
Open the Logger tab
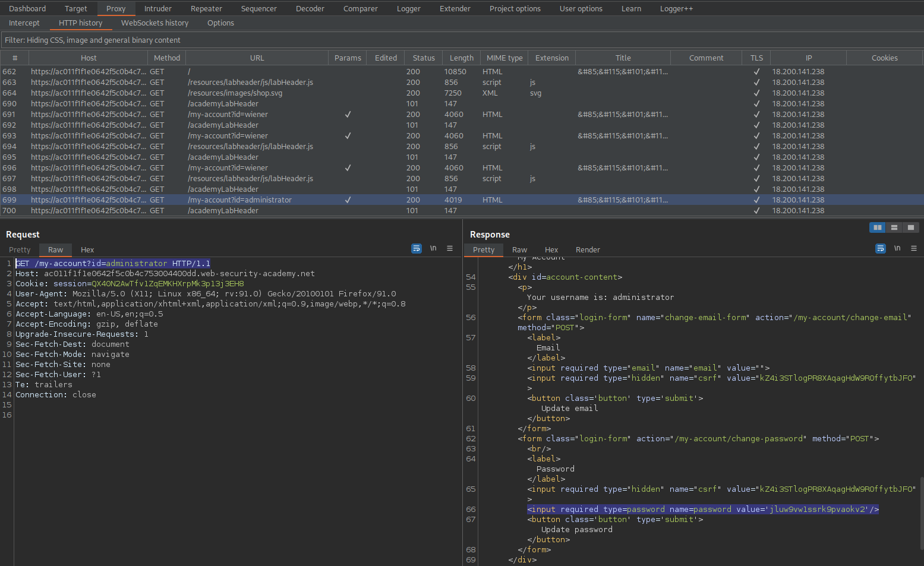pyautogui.click(x=408, y=8)
